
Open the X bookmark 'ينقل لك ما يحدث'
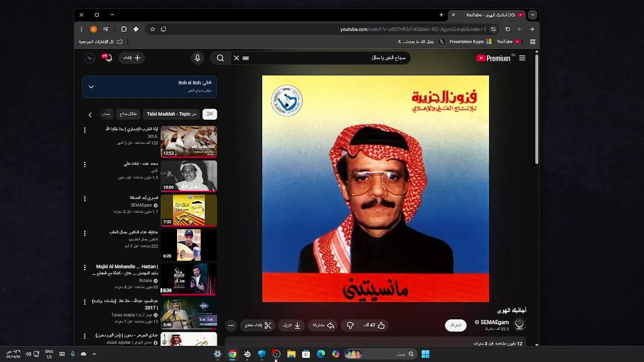pyautogui.click(x=421, y=42)
